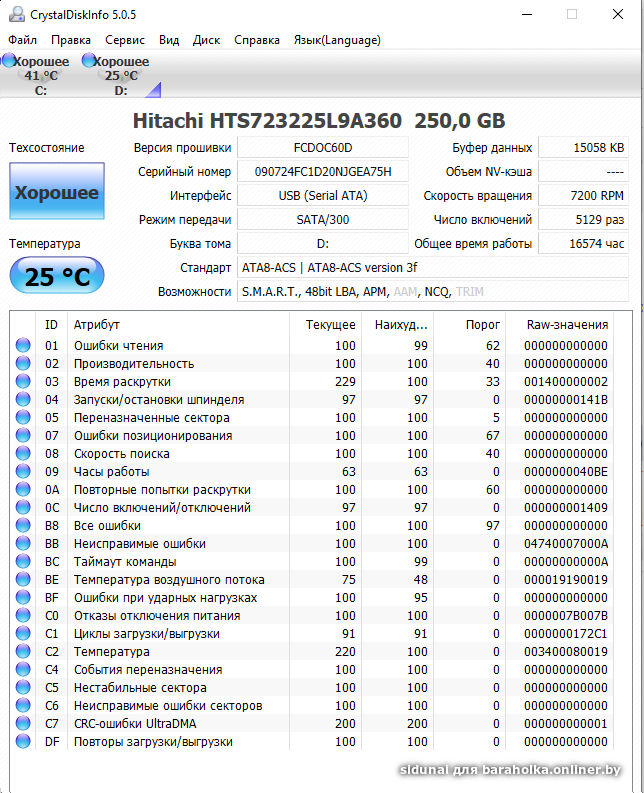Open the Диск menu
This screenshot has width=644, height=793.
pos(206,40)
